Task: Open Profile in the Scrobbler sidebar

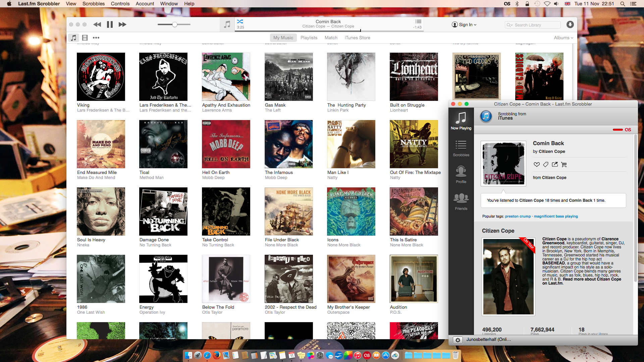Action: pyautogui.click(x=461, y=174)
